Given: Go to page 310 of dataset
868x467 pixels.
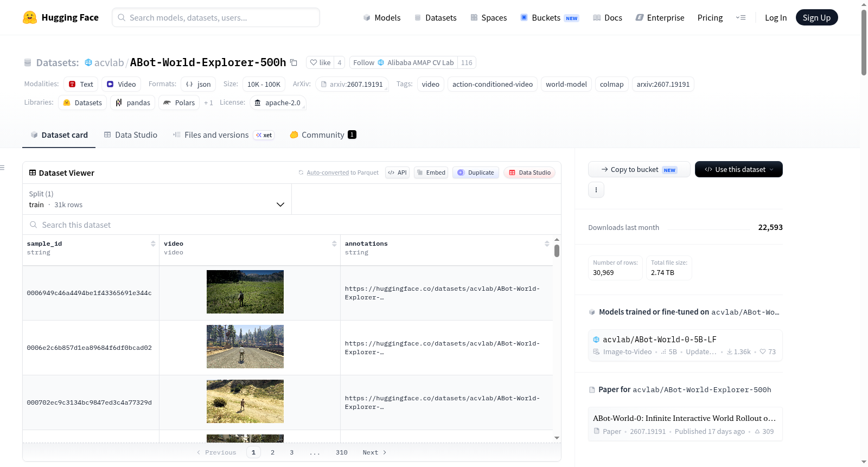Looking at the screenshot, I should click(342, 452).
